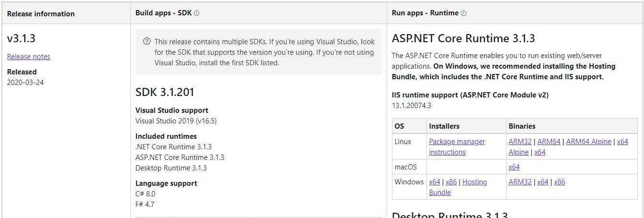644x218 pixels.
Task: Download Linux ARM64 binaries
Action: (x=549, y=142)
